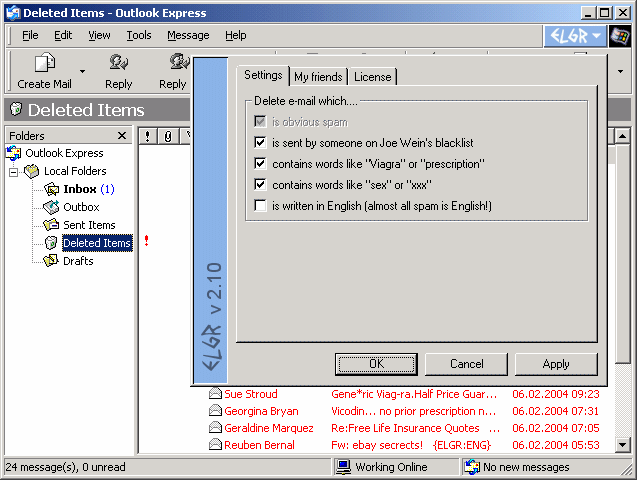This screenshot has width=637, height=480.
Task: Click envelope icon for Georgina Bryan message
Action: click(x=215, y=411)
